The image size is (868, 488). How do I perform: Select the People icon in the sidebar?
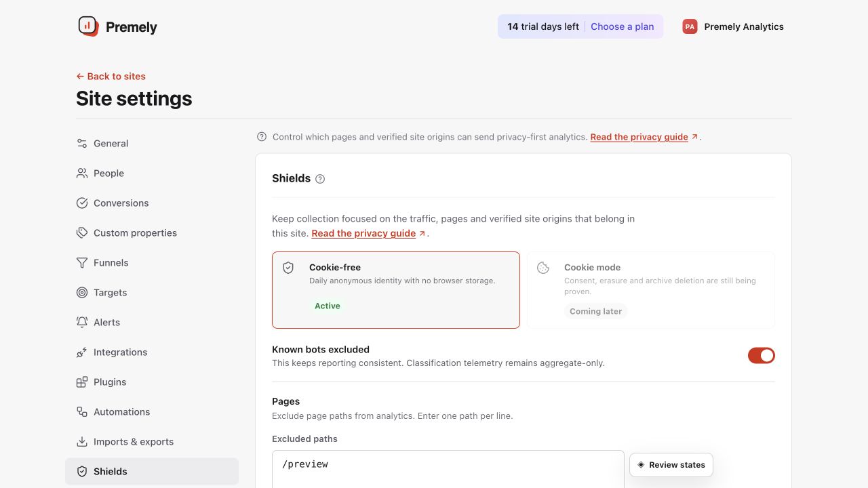[x=82, y=174]
